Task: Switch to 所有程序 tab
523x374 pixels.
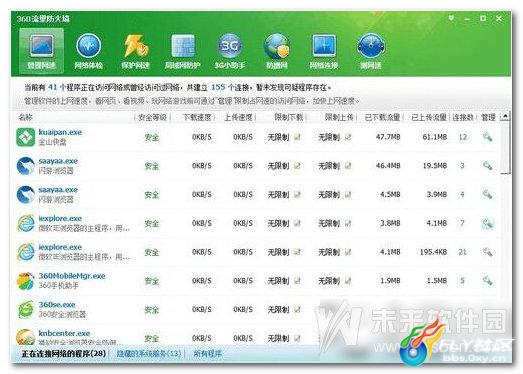Action: coord(207,353)
